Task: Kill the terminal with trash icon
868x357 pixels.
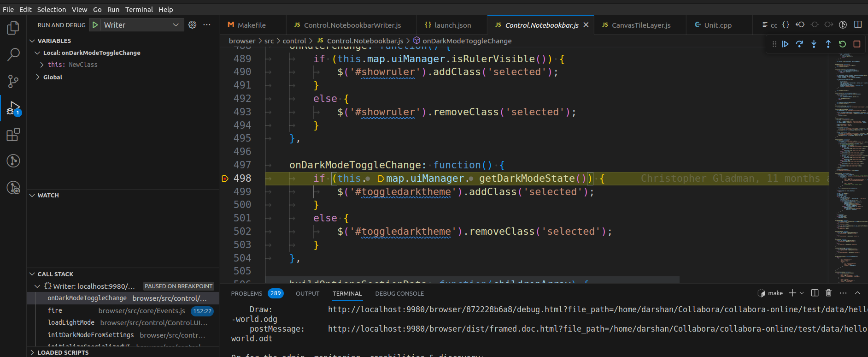Action: coord(828,293)
